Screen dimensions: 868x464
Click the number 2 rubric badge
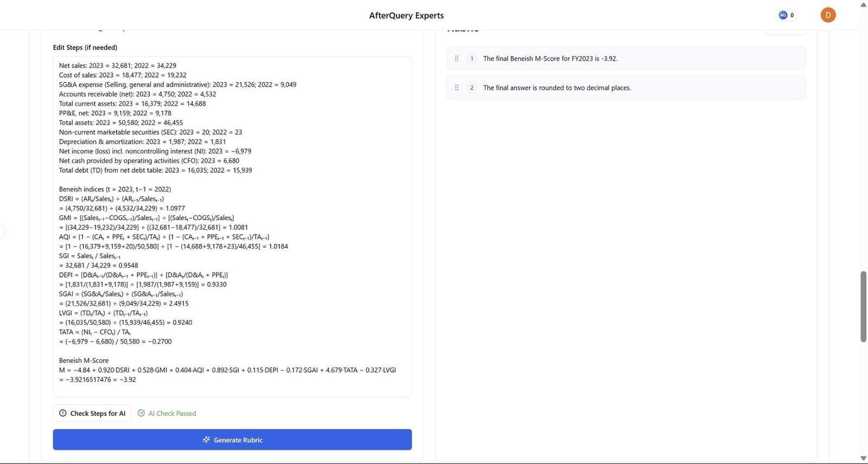(x=471, y=88)
